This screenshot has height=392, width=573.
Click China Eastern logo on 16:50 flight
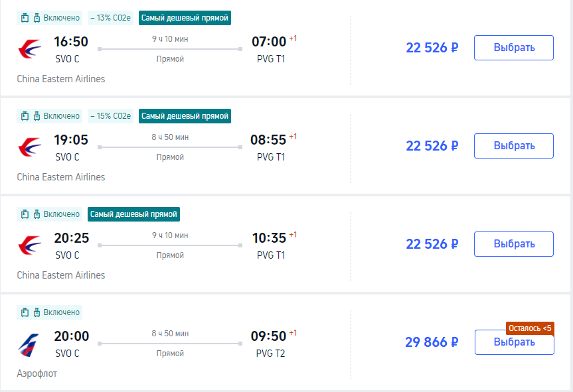[x=30, y=49]
